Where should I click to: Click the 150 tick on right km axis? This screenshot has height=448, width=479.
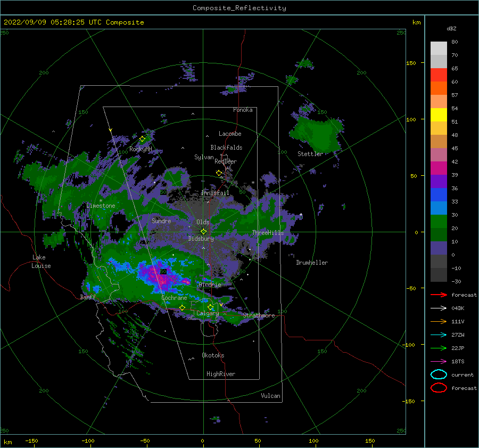click(x=411, y=63)
